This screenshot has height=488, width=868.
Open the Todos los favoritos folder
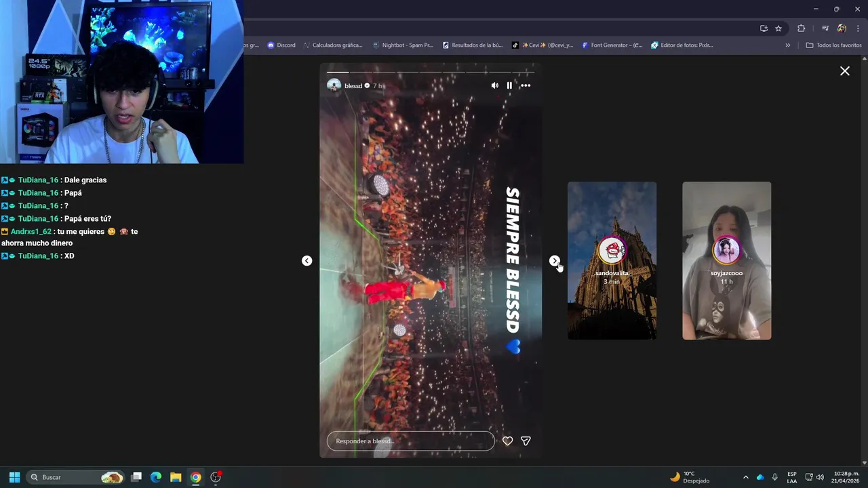coord(833,45)
